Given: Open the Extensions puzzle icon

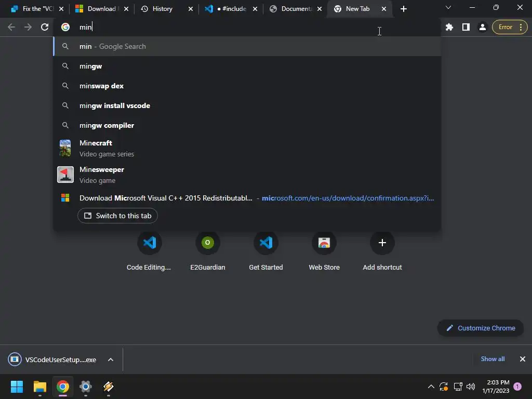Looking at the screenshot, I should (449, 27).
